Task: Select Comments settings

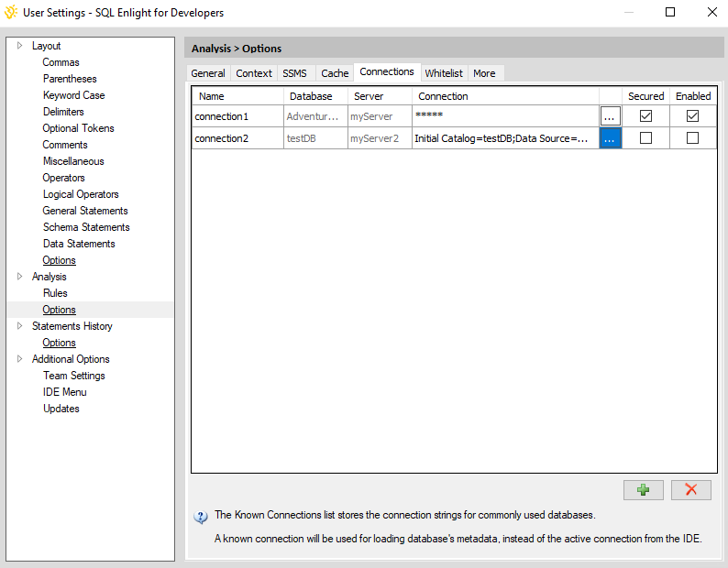Action: [65, 145]
